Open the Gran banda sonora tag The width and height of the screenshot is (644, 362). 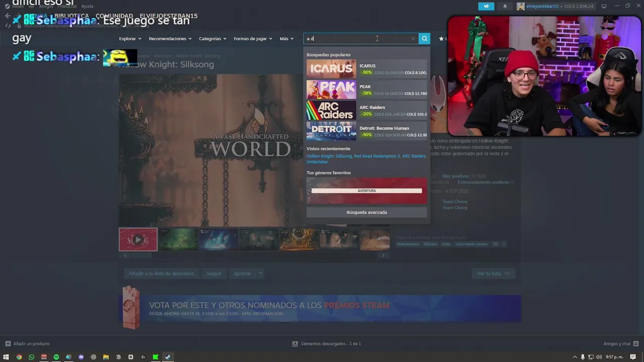pyautogui.click(x=471, y=244)
